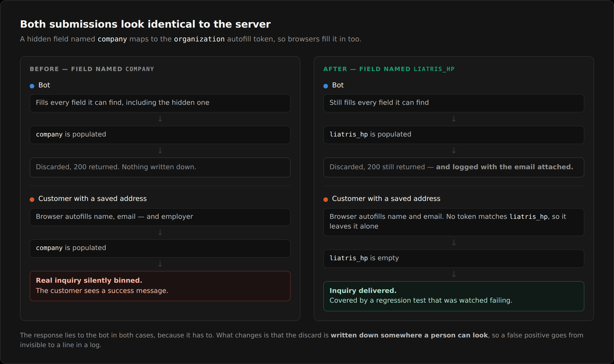Click the blue dot beside Bot in the Before panel
Screen dimensions: 614x364
click(32, 86)
